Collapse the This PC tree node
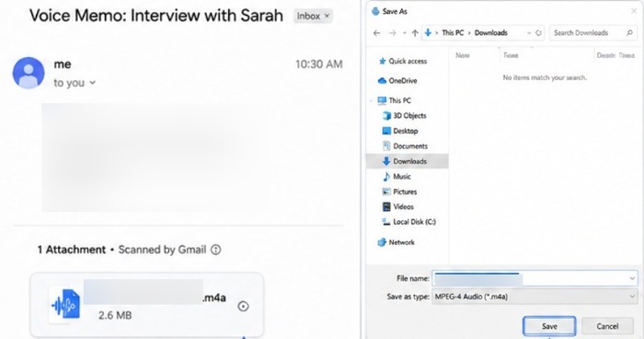 (372, 100)
